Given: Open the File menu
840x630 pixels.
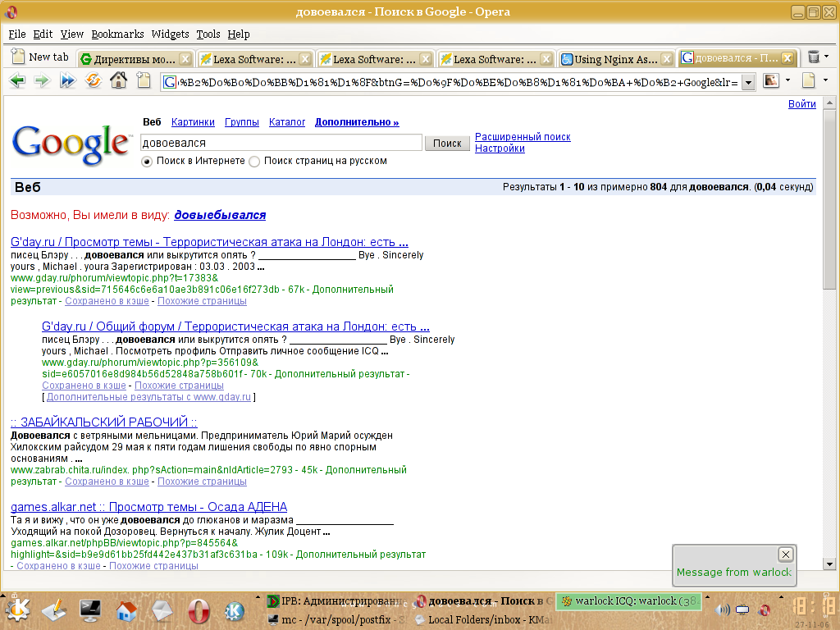Looking at the screenshot, I should point(17,34).
